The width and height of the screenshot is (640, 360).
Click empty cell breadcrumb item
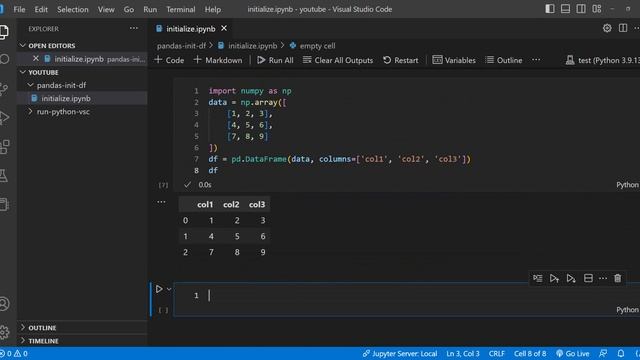click(x=313, y=46)
